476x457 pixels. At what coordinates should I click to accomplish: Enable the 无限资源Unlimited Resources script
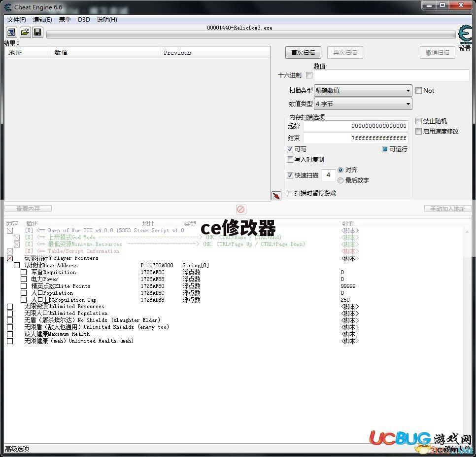[x=10, y=307]
